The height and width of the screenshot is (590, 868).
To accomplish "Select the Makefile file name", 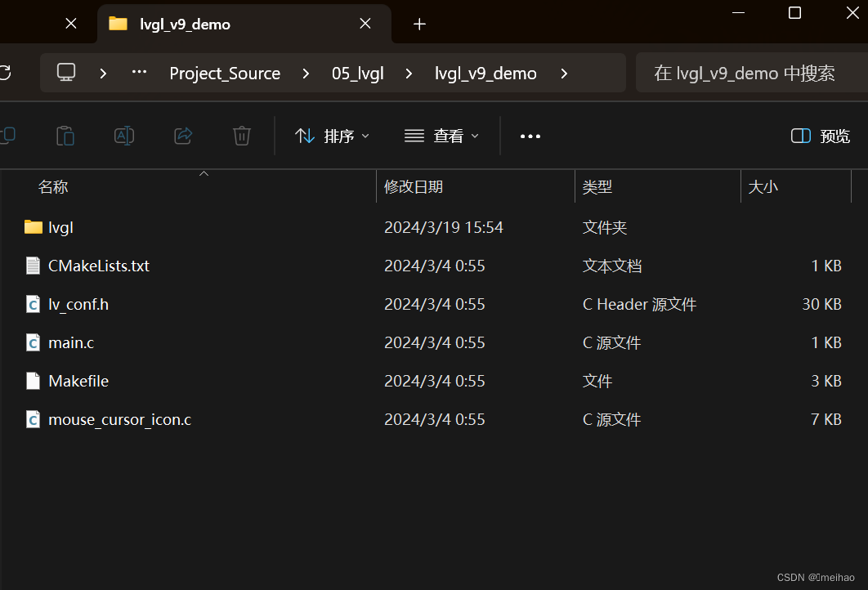I will tap(78, 381).
